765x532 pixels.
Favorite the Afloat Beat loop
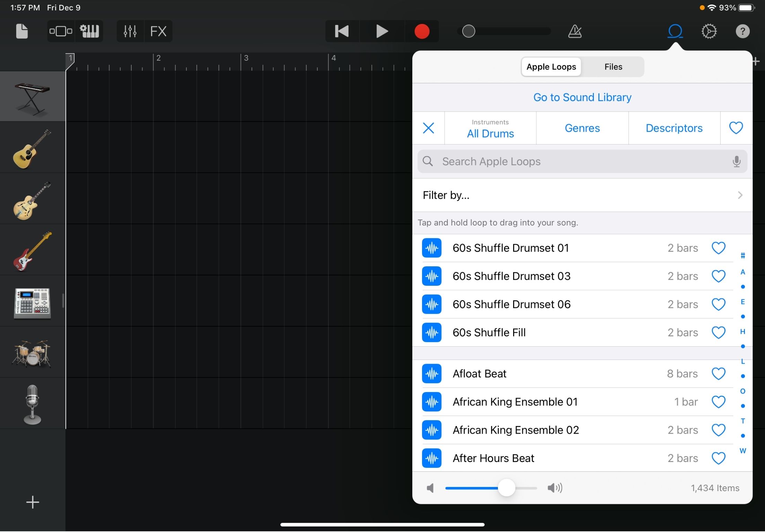pyautogui.click(x=718, y=374)
